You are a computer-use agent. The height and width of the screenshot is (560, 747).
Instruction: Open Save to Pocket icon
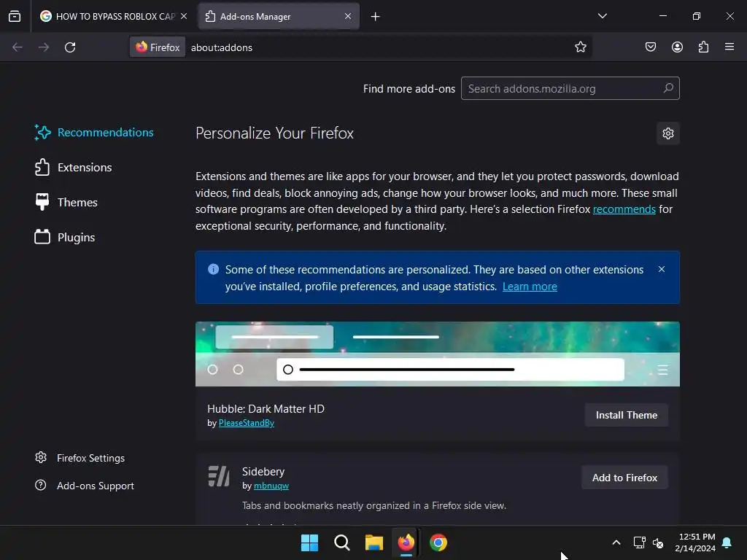click(651, 47)
